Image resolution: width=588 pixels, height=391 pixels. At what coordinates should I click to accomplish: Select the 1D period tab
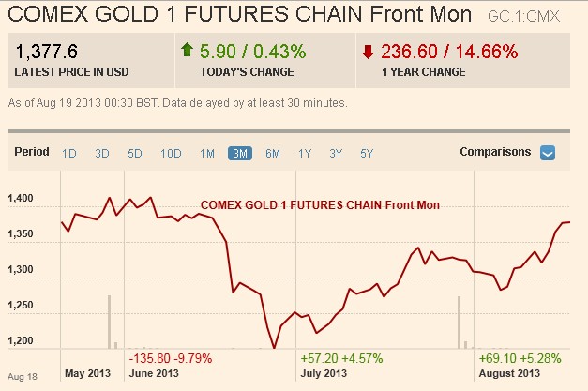point(69,153)
